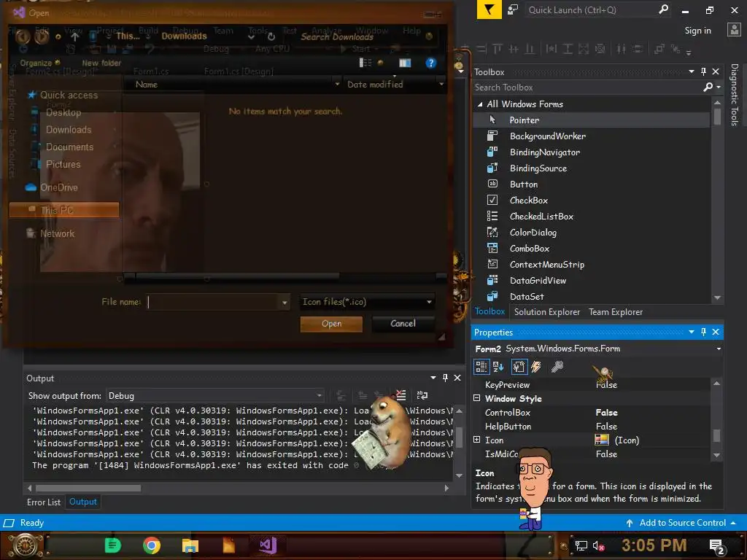Open the Date modified column dropdown

coord(441,85)
